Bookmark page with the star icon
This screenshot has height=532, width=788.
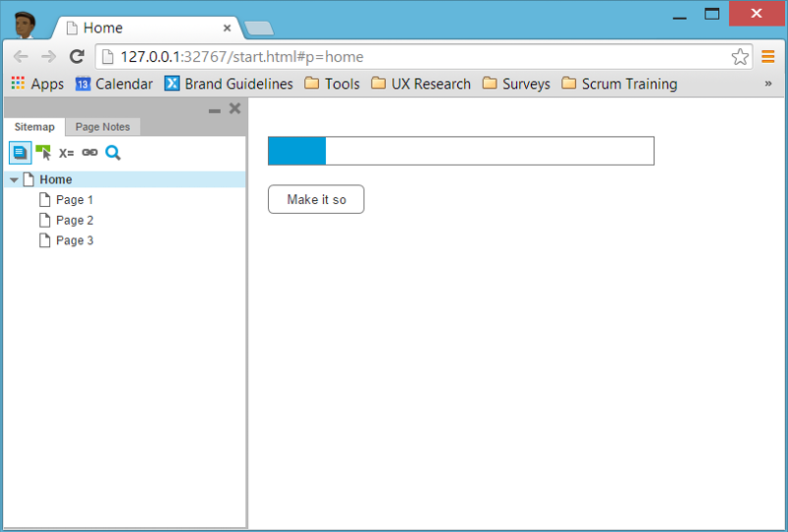coord(740,57)
